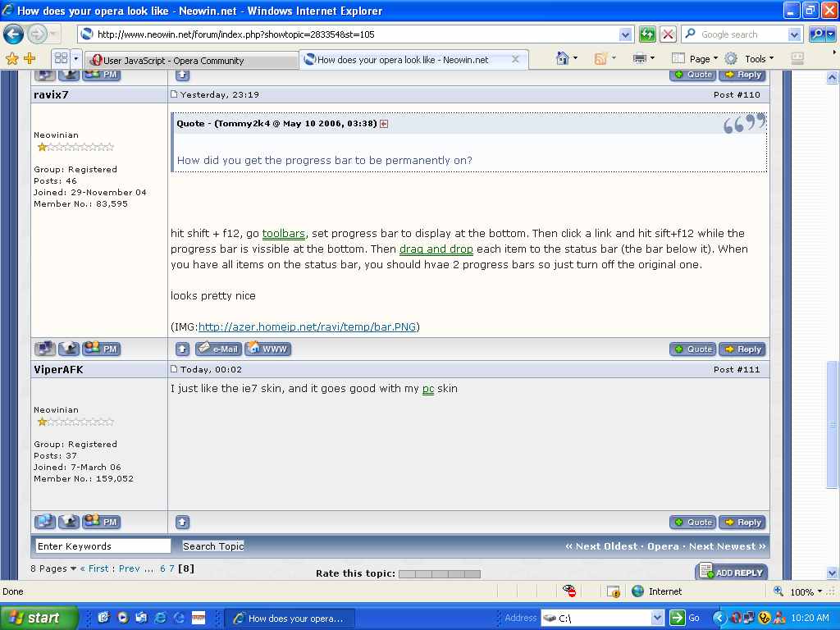Click the drag and drop link
The height and width of the screenshot is (630, 840).
(436, 249)
